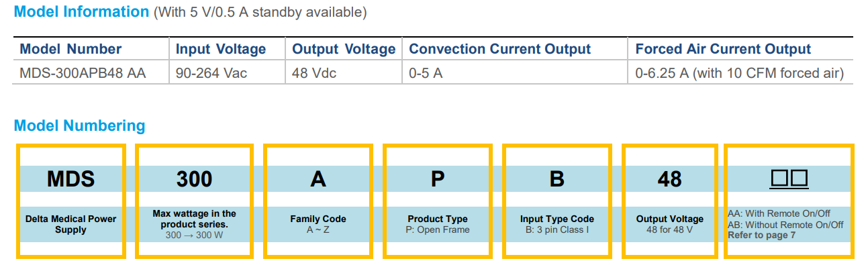Click the Input Type Code B box
This screenshot has height=265, width=868.
tap(557, 201)
